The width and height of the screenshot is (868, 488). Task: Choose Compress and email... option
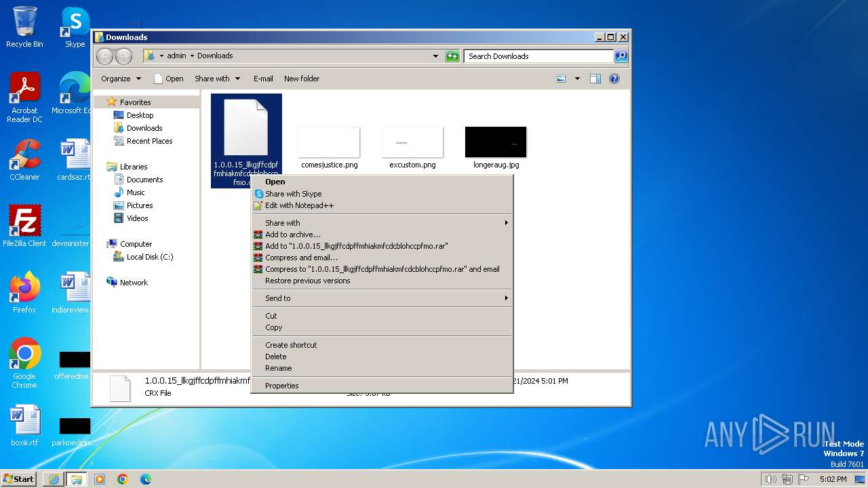click(x=382, y=258)
